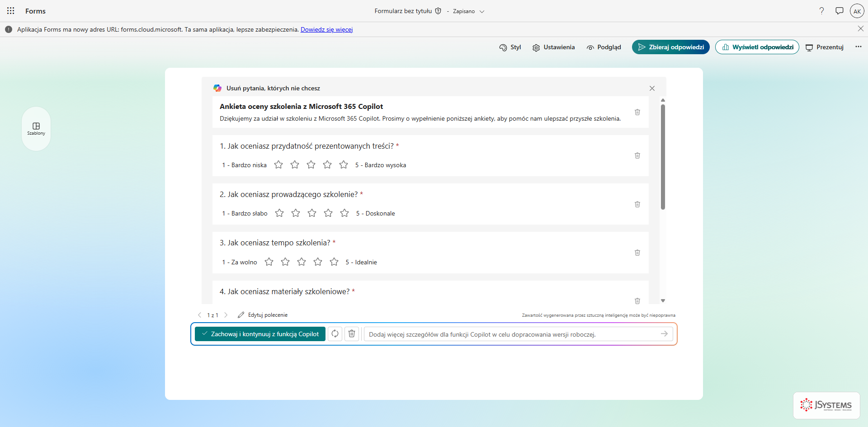This screenshot has width=868, height=427.
Task: Click the AI content disclaimer text
Action: pos(599,315)
